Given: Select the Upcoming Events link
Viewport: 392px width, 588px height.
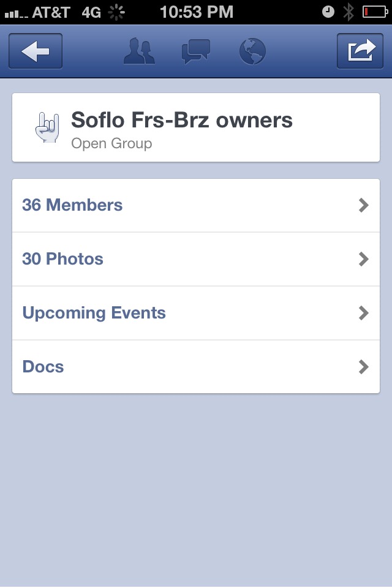Looking at the screenshot, I should coord(94,313).
